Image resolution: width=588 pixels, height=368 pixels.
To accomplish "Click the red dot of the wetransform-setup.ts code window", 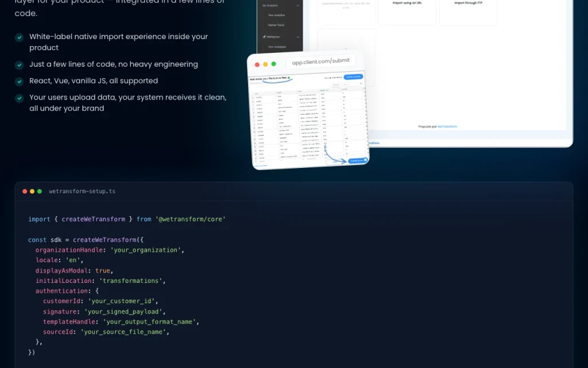I will point(25,191).
